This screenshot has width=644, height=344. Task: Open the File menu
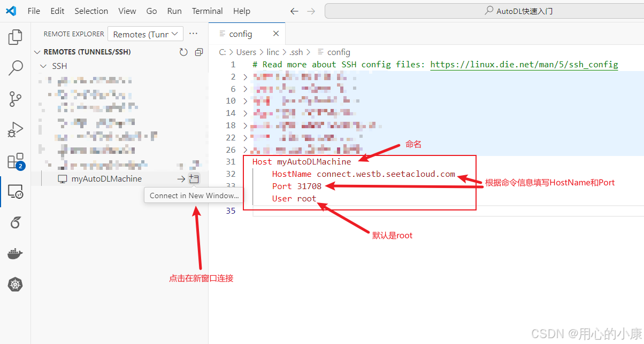34,11
